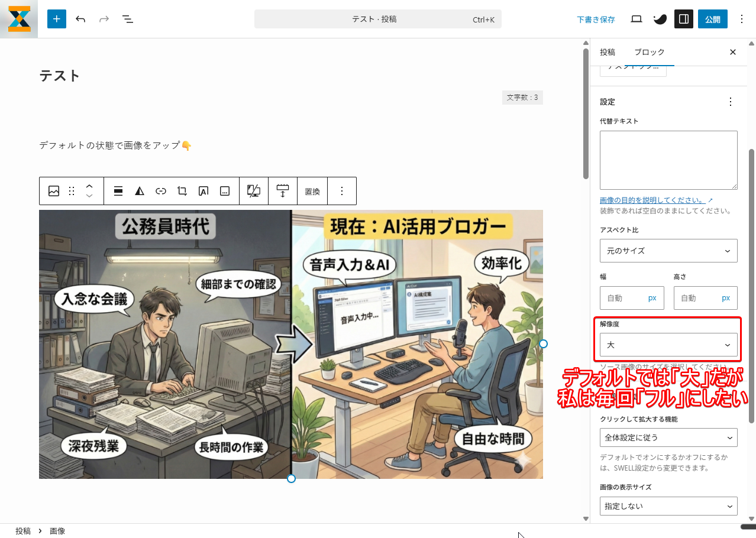The height and width of the screenshot is (538, 756).
Task: Open the クリックして拡大する機能 dropdown
Action: (x=668, y=437)
